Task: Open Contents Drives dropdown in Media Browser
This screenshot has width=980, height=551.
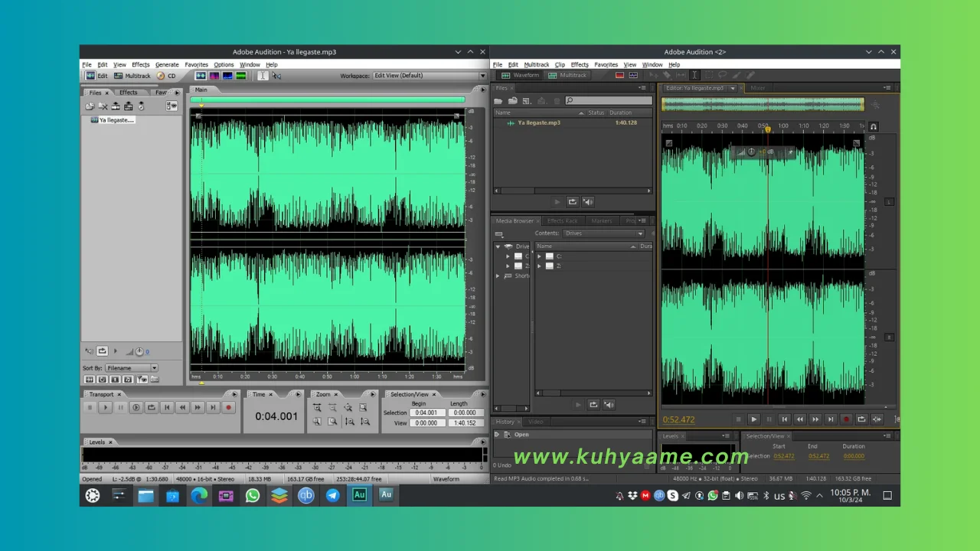Action: 604,233
